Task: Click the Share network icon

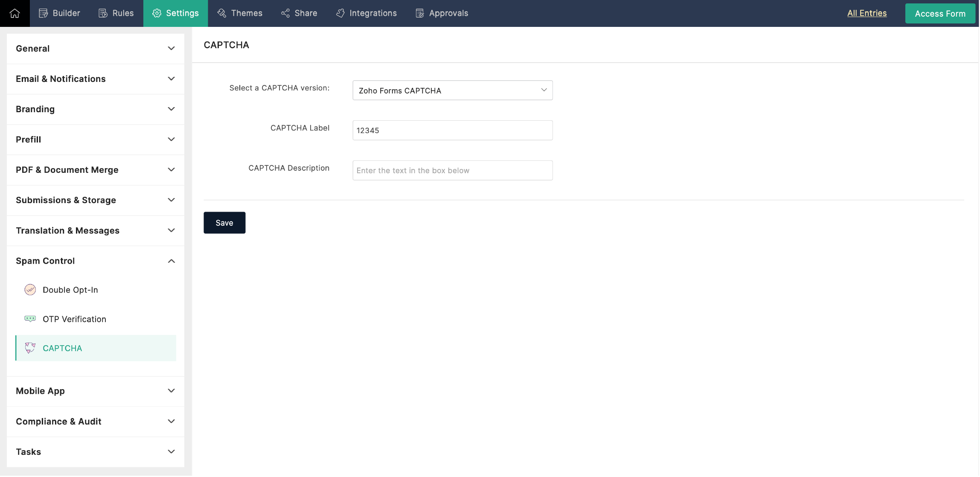Action: pos(285,13)
